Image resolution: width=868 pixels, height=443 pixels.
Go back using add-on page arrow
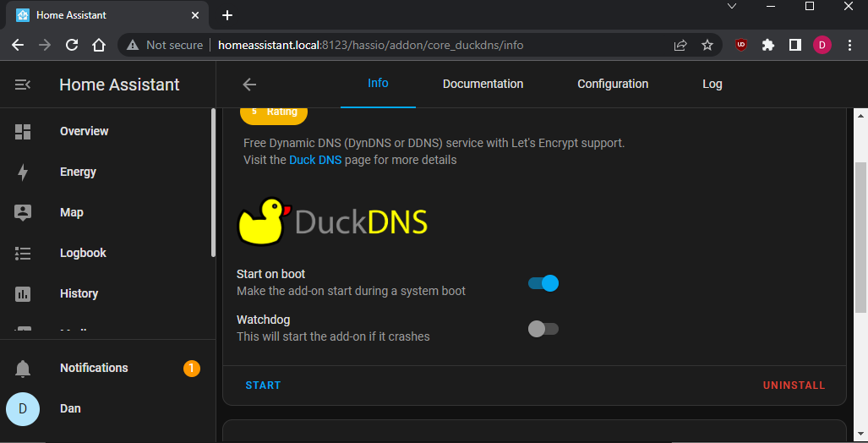(249, 85)
